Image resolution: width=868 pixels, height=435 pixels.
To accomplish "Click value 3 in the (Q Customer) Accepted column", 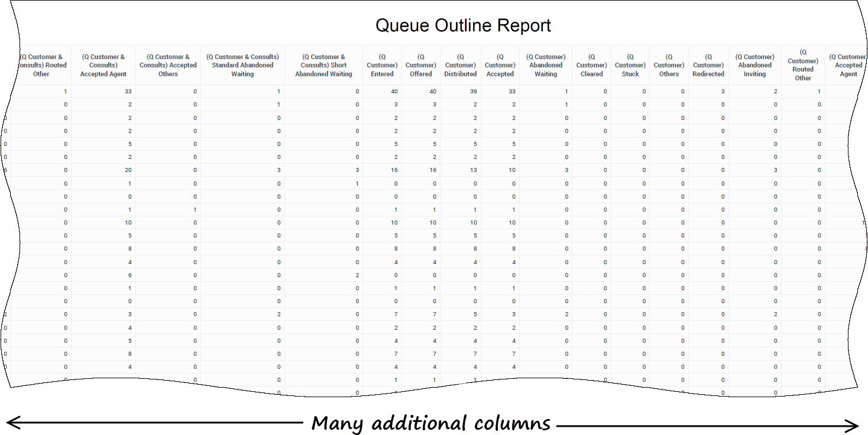I will tap(514, 314).
